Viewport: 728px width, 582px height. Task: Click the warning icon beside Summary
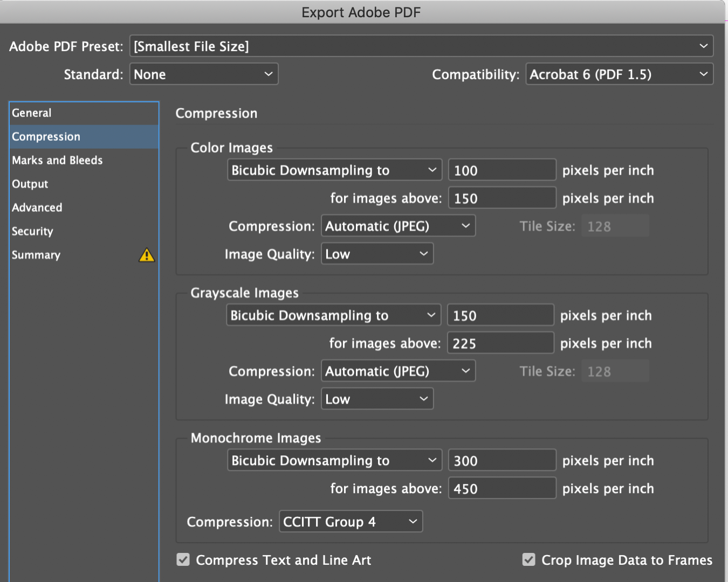click(147, 255)
